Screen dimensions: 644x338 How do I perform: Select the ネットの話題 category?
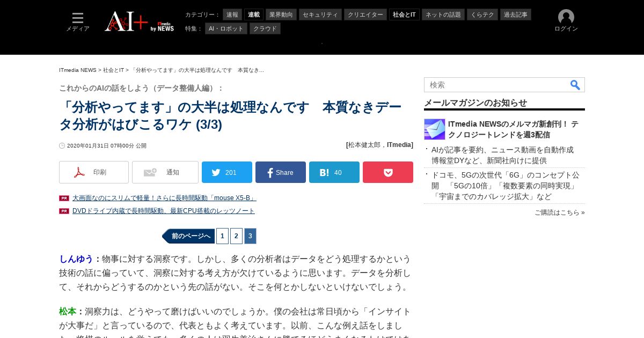tap(443, 14)
